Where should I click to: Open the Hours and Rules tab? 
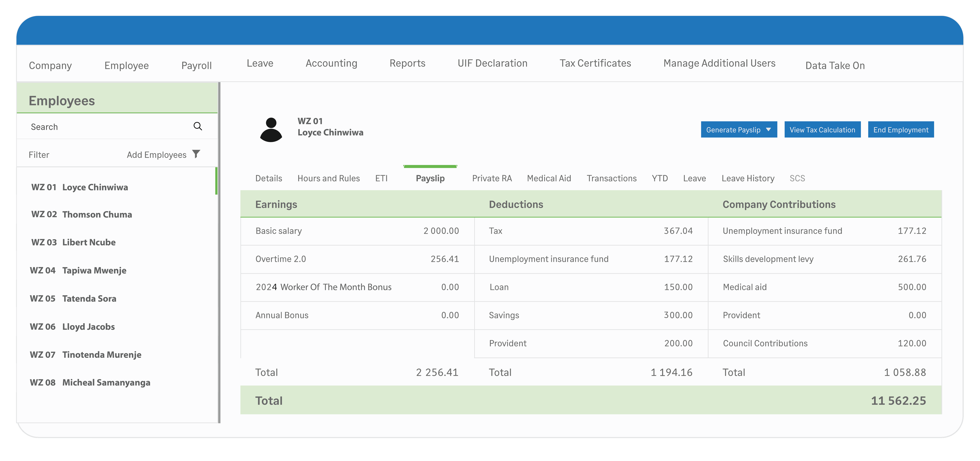[328, 178]
